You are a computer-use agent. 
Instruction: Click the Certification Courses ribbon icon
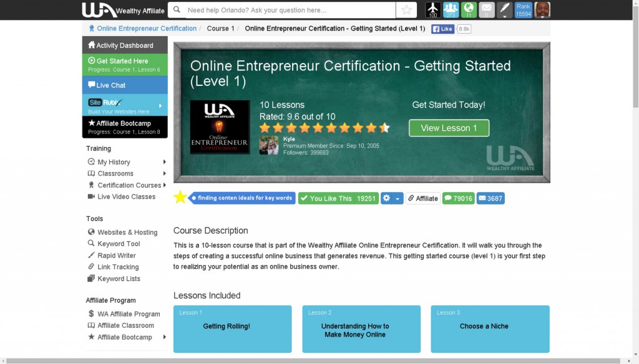[91, 185]
